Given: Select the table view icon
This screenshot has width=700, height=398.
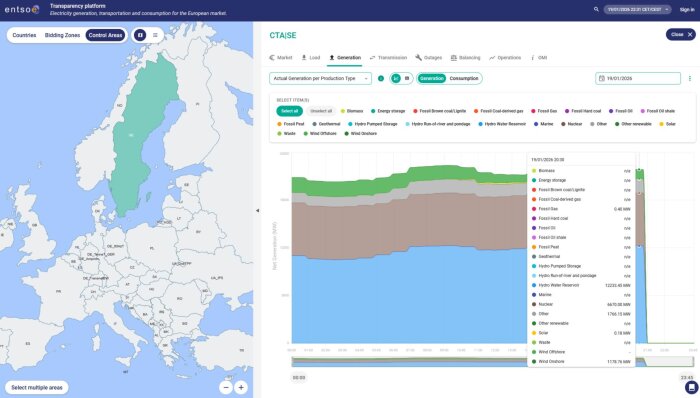Looking at the screenshot, I should 407,79.
